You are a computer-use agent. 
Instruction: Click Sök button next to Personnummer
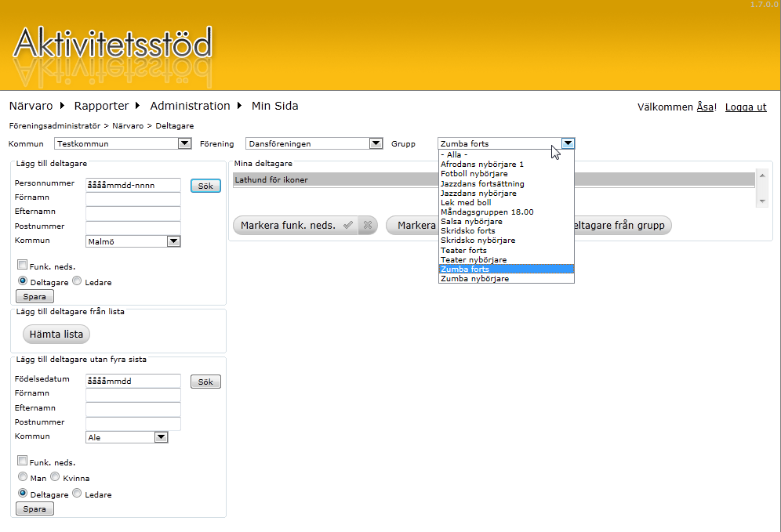(205, 186)
